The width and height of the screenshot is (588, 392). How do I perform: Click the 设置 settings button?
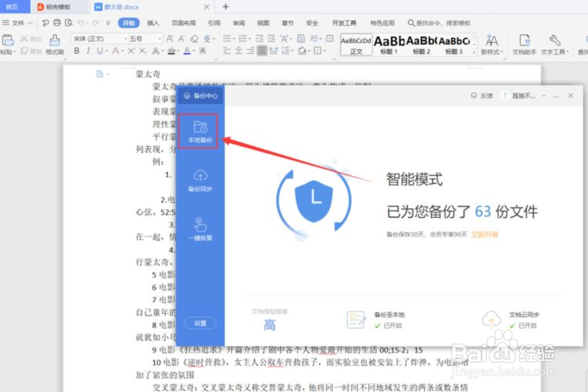point(200,324)
